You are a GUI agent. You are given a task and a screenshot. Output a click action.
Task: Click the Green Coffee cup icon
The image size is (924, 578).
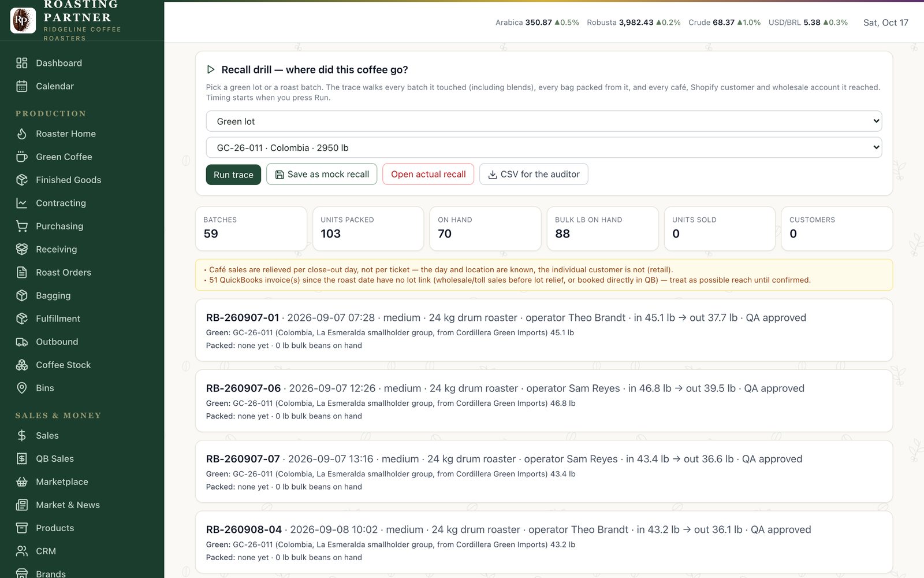(x=22, y=157)
